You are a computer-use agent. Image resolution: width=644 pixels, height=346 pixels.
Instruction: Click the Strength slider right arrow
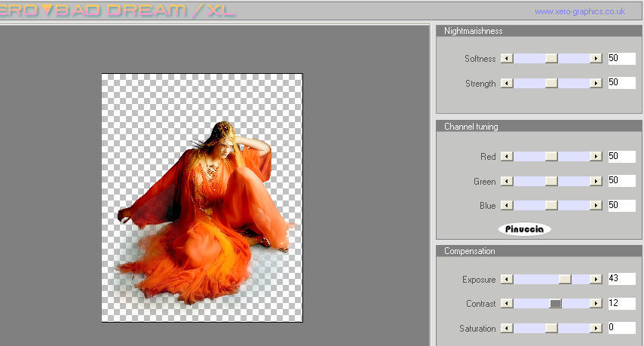click(x=596, y=84)
